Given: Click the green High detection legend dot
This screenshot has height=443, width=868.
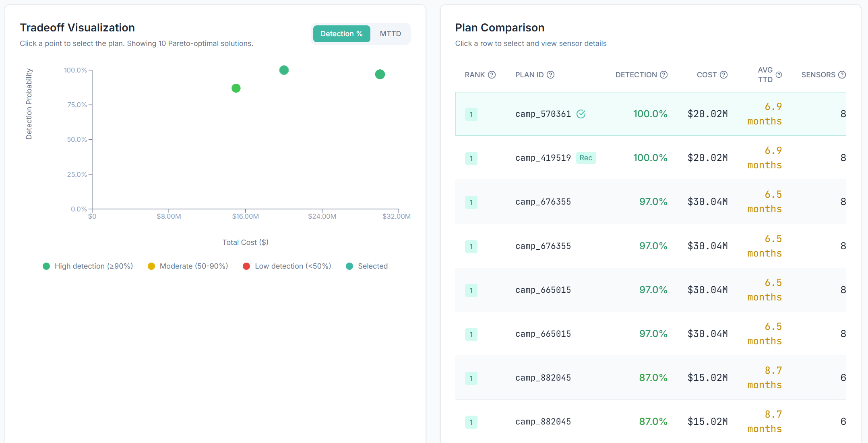Looking at the screenshot, I should point(46,266).
